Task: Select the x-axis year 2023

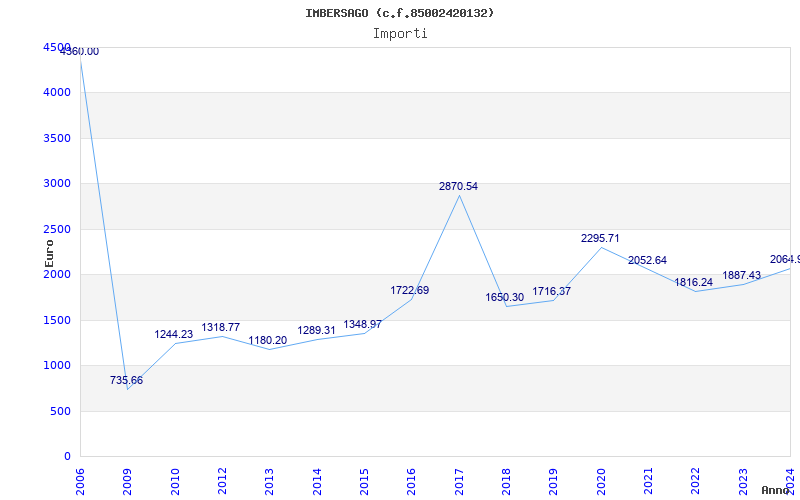Action: click(x=742, y=482)
